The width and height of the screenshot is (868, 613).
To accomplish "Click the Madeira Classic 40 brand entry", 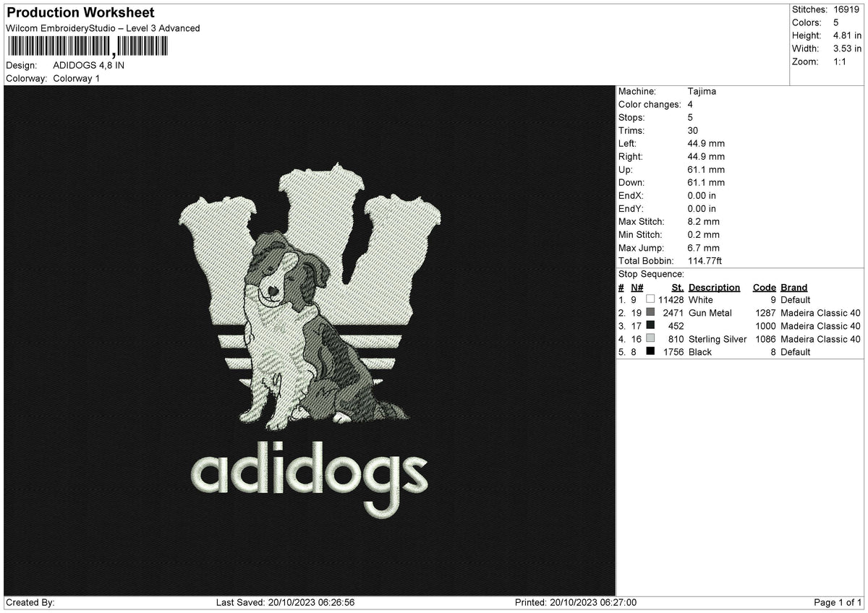I will tap(820, 313).
